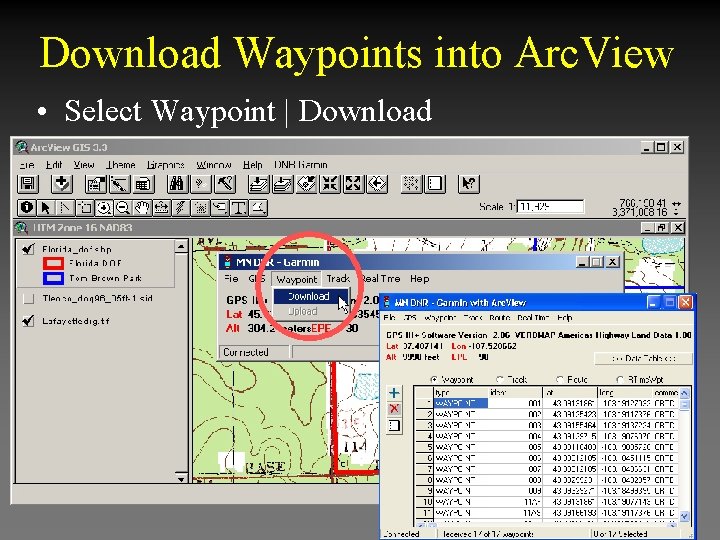Click Zoom to Previous Extent icon
The width and height of the screenshot is (720, 540).
pyautogui.click(x=377, y=184)
